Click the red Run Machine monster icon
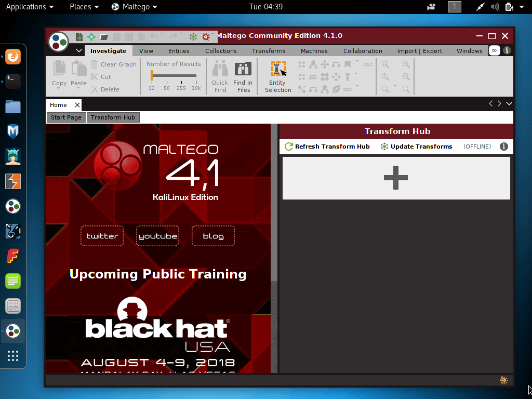532x399 pixels. [206, 37]
